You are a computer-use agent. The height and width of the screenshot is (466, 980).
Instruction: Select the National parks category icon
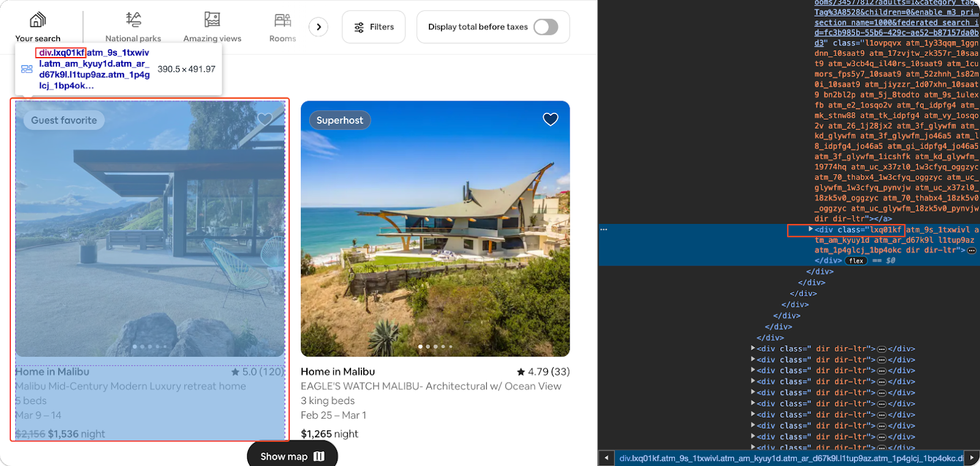point(134,20)
